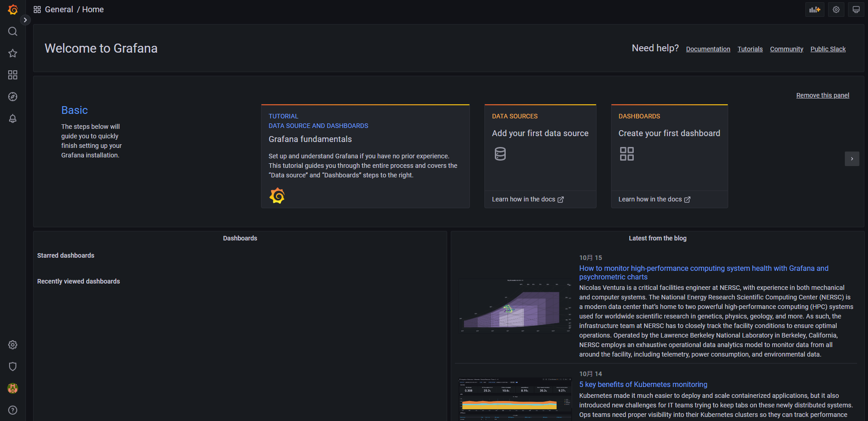This screenshot has width=868, height=421.
Task: Show next setup steps with right arrow
Action: pyautogui.click(x=852, y=159)
